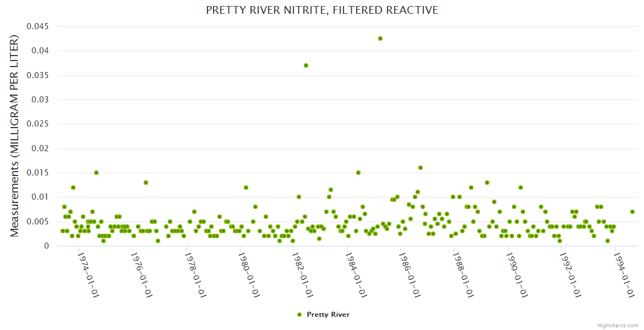Click the 1994-01-01 x-axis label
Image resolution: width=644 pixels, height=330 pixels.
point(624,275)
